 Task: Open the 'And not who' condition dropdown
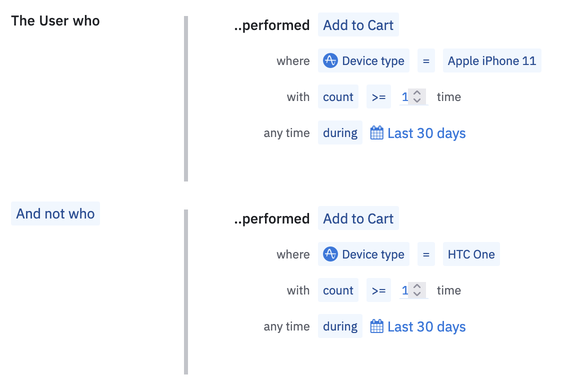pos(55,213)
